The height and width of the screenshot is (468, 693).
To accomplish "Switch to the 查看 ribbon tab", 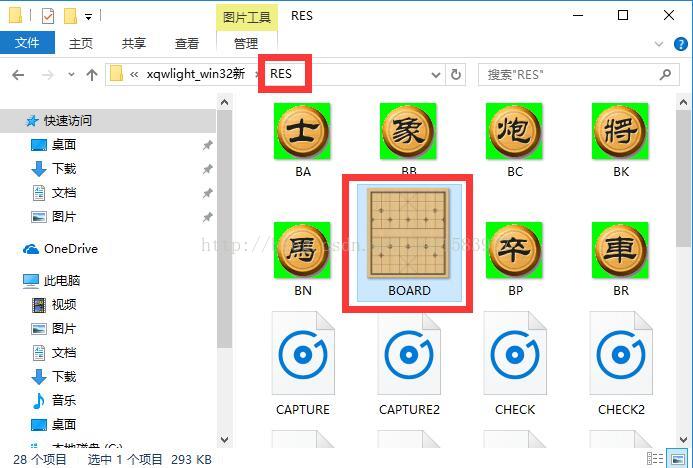I will pyautogui.click(x=187, y=43).
